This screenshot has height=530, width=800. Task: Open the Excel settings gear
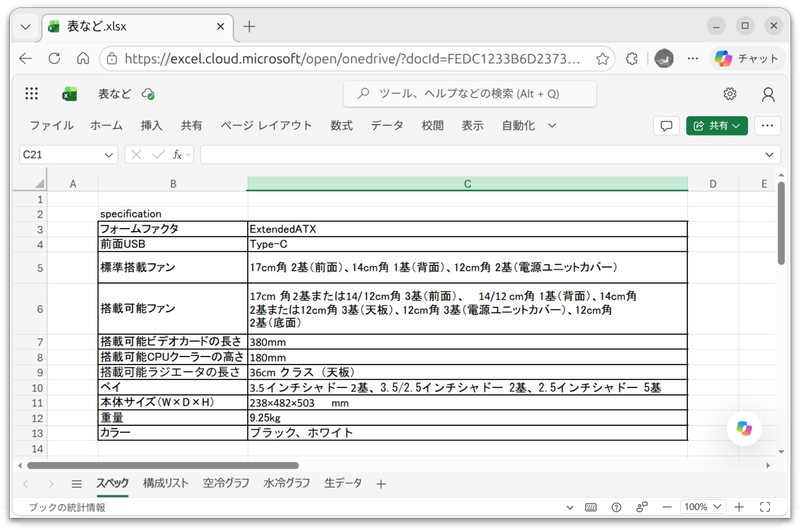730,94
